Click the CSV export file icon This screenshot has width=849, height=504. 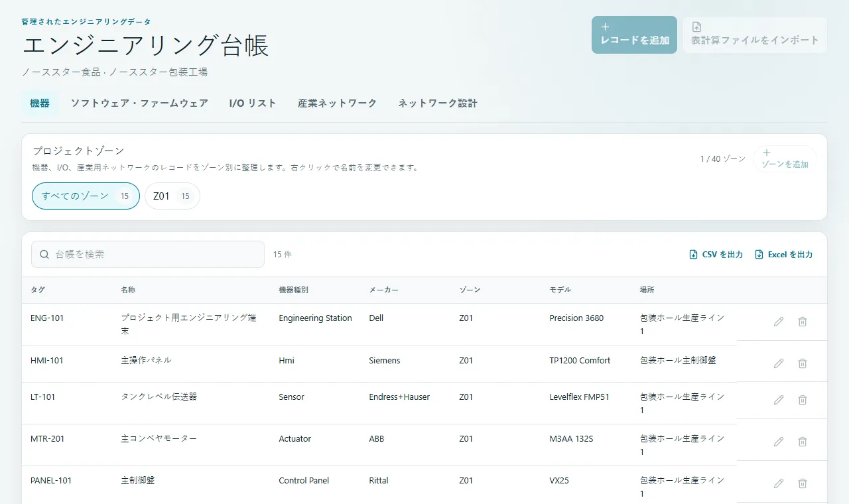[x=694, y=255]
